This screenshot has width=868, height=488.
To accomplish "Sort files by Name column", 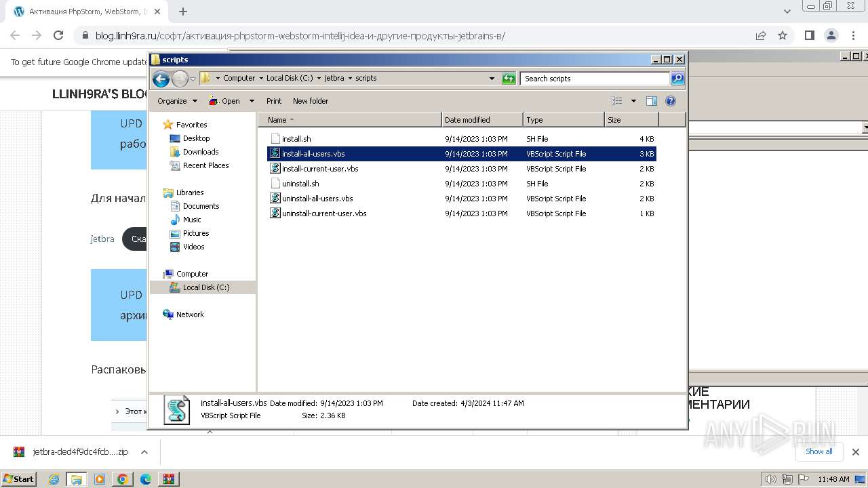I will click(x=350, y=120).
